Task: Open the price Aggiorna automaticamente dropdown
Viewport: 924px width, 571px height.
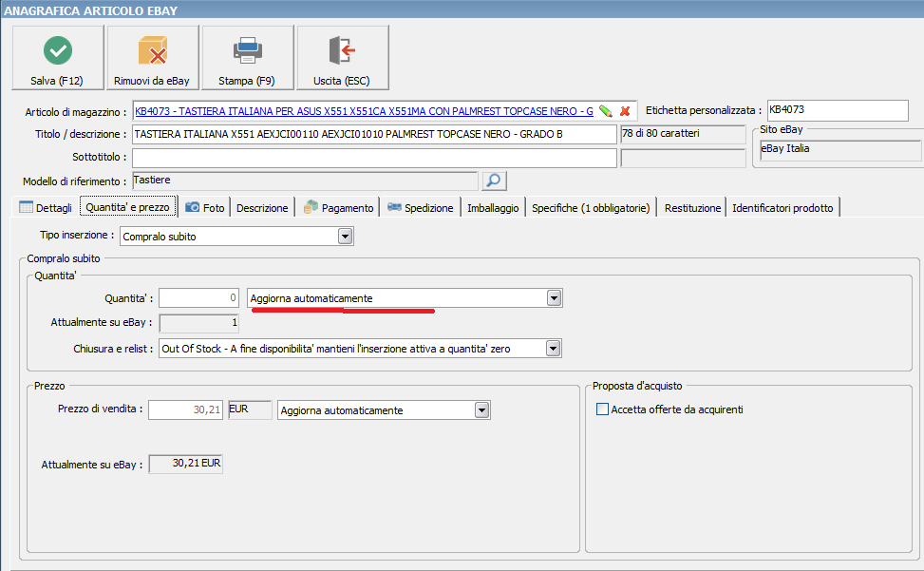Action: click(x=482, y=410)
